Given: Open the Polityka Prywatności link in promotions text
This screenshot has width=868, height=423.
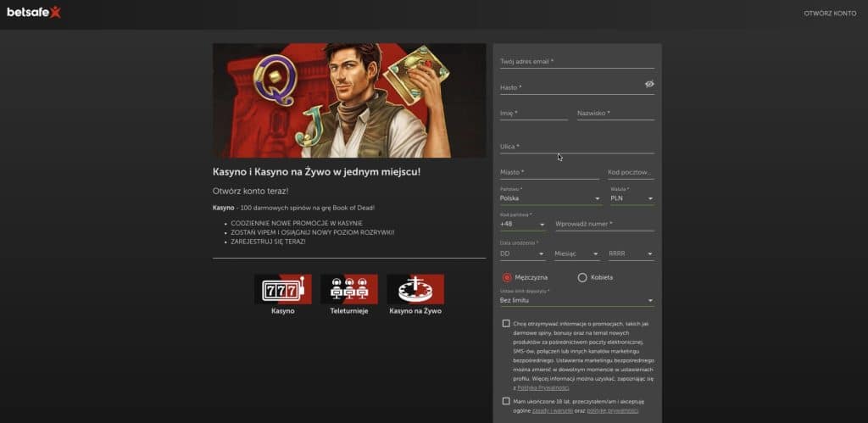Looking at the screenshot, I should tap(543, 388).
